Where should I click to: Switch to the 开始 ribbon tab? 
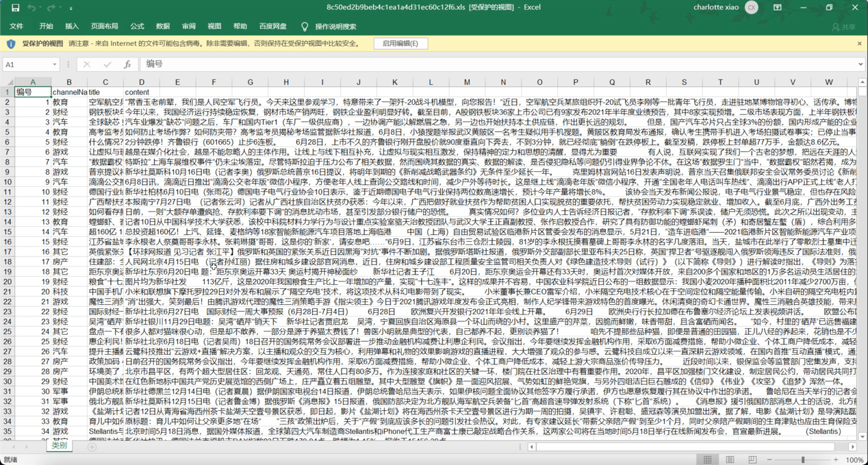(47, 26)
